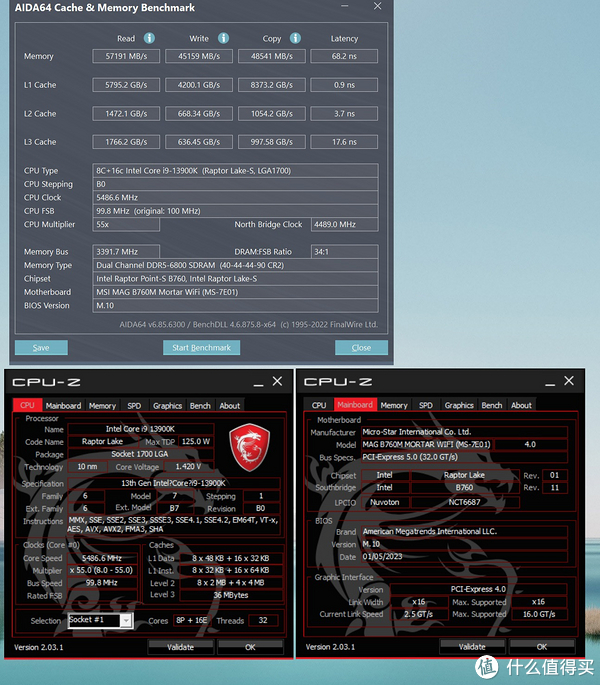
Task: Open SPD tab in left CPU-Z window
Action: [x=134, y=406]
